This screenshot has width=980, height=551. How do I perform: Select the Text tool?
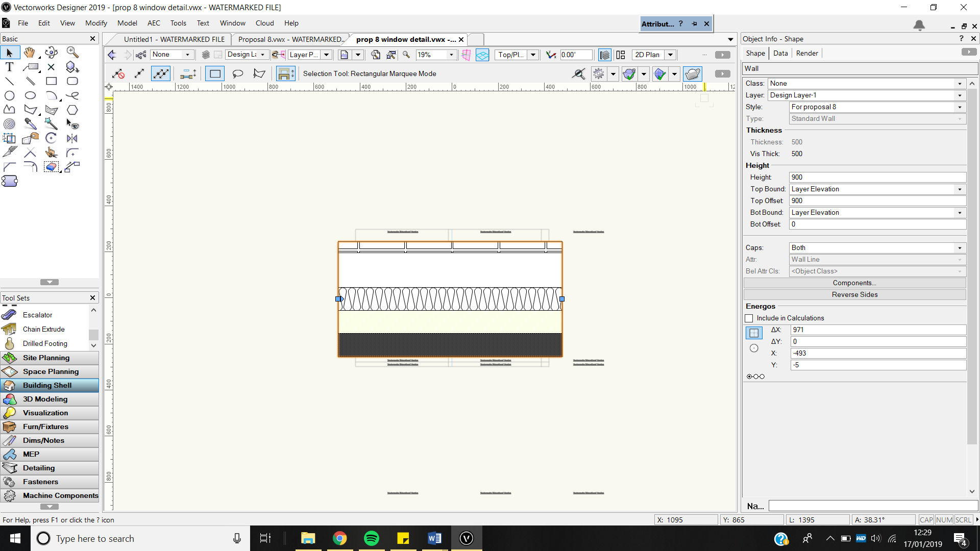[x=9, y=66]
